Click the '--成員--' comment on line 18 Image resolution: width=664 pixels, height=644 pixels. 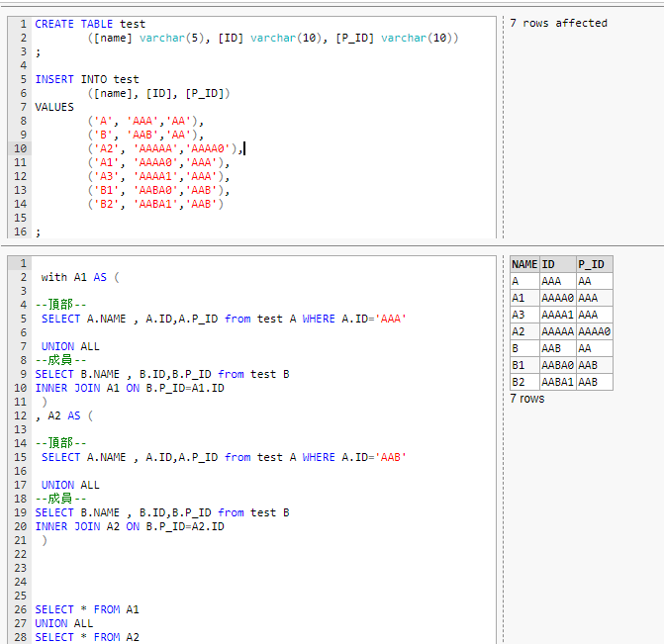[60, 499]
